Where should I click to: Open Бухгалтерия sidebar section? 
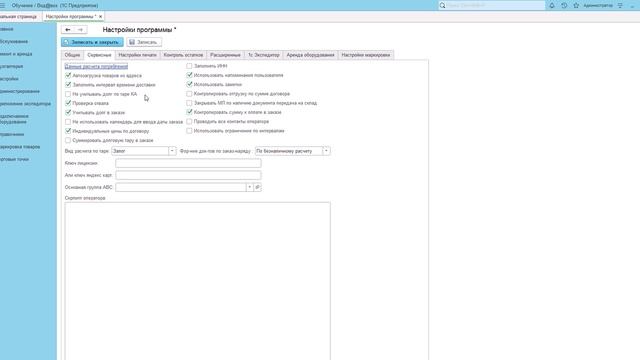pos(11,67)
